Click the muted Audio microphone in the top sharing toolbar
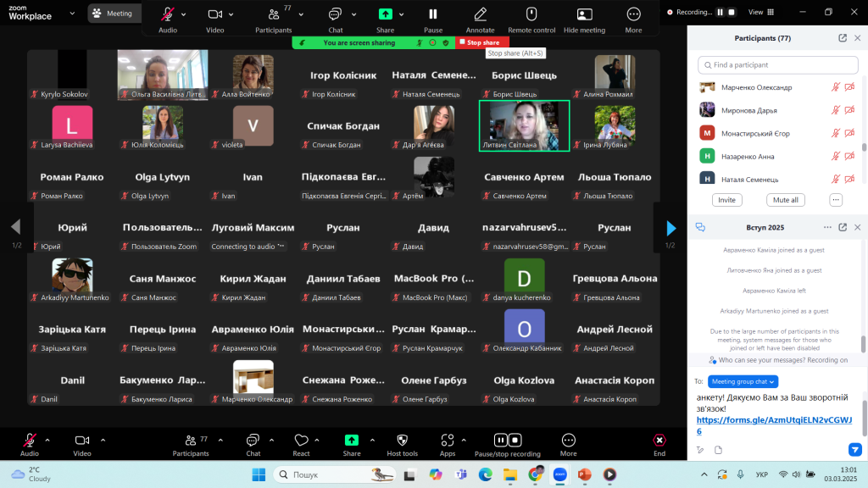The width and height of the screenshot is (868, 488). click(x=167, y=14)
